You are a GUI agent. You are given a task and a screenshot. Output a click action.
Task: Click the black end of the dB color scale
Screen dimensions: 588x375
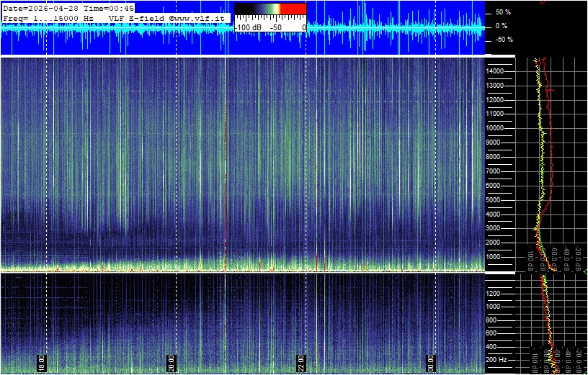pos(244,9)
